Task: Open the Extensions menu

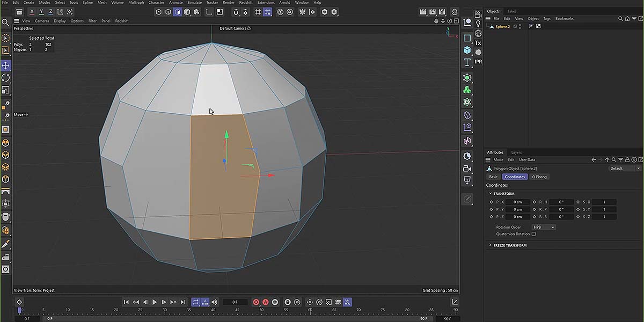Action: (x=266, y=3)
